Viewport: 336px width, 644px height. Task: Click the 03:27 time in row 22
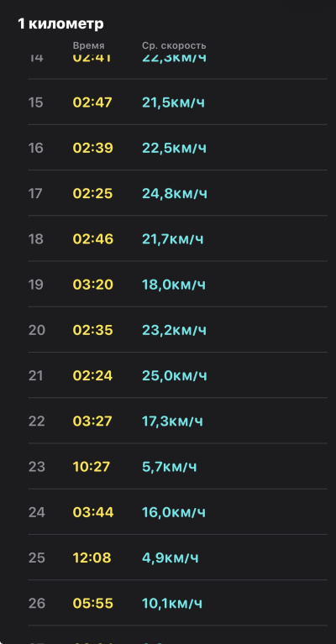coord(92,421)
